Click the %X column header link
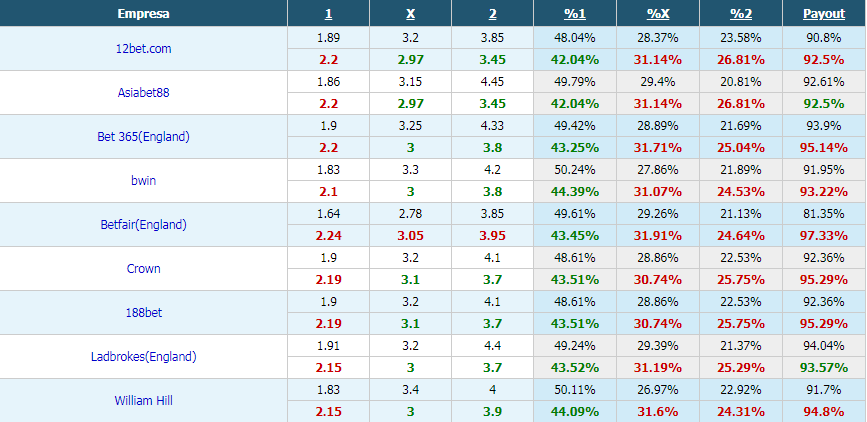Image resolution: width=867 pixels, height=422 pixels. (657, 14)
